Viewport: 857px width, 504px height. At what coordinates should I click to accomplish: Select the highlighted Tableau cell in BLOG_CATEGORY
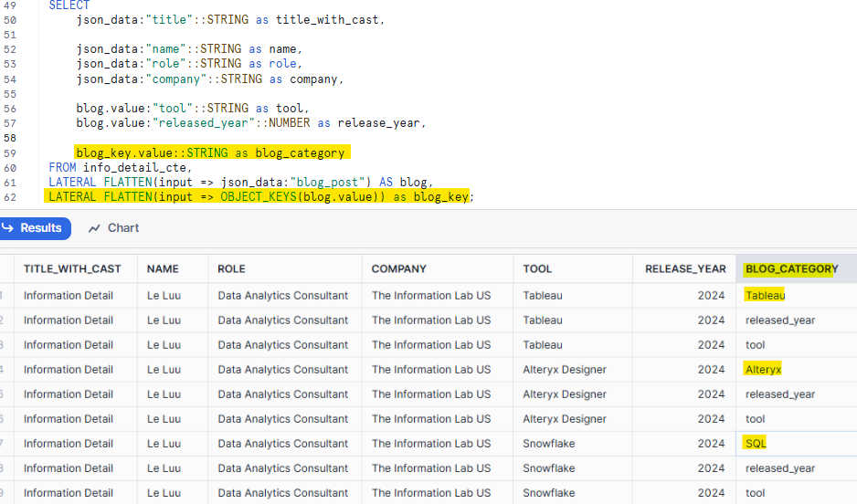(765, 295)
